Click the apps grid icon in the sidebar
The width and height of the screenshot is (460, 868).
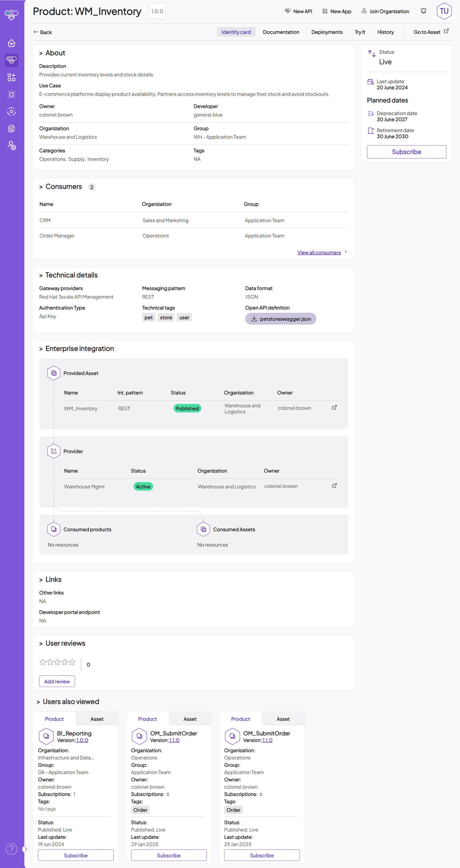[11, 77]
